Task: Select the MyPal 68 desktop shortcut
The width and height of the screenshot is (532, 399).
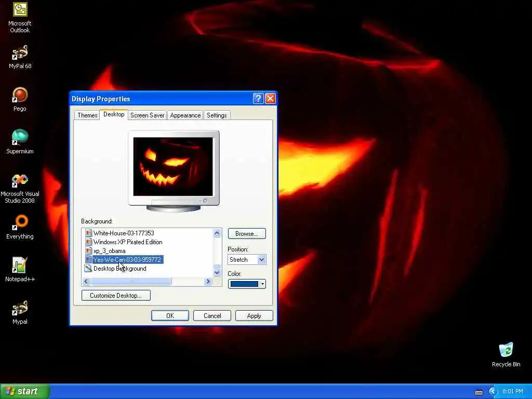Action: click(x=20, y=57)
